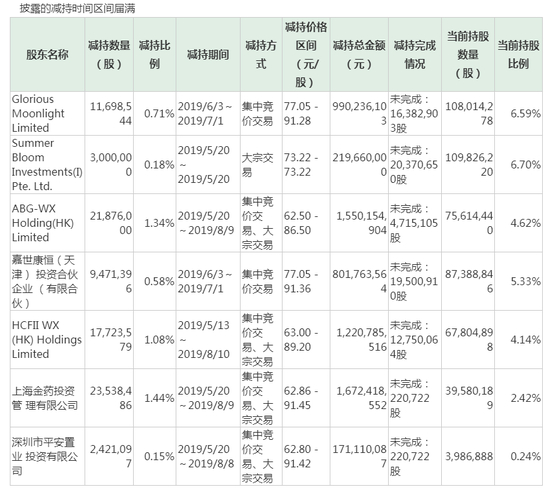The height and width of the screenshot is (489, 550).
Task: Click the 减持总金额 header cell
Action: click(359, 55)
